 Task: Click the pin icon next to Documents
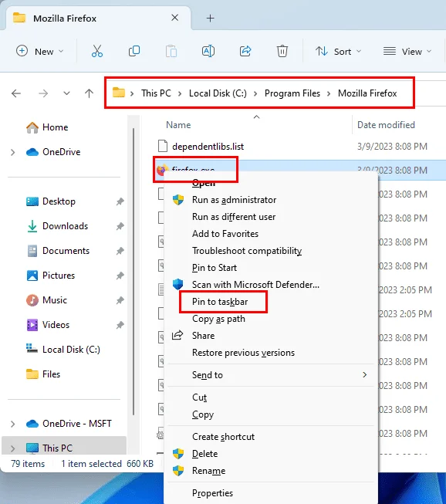coord(120,251)
